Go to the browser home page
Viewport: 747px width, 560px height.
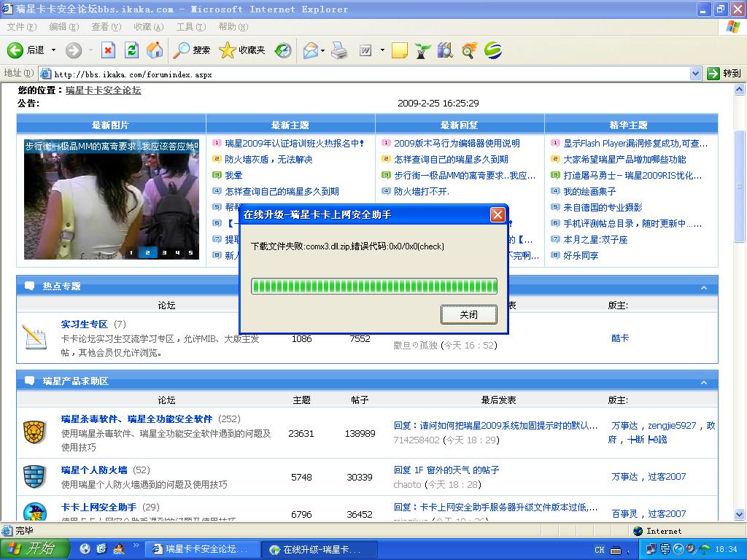[155, 50]
